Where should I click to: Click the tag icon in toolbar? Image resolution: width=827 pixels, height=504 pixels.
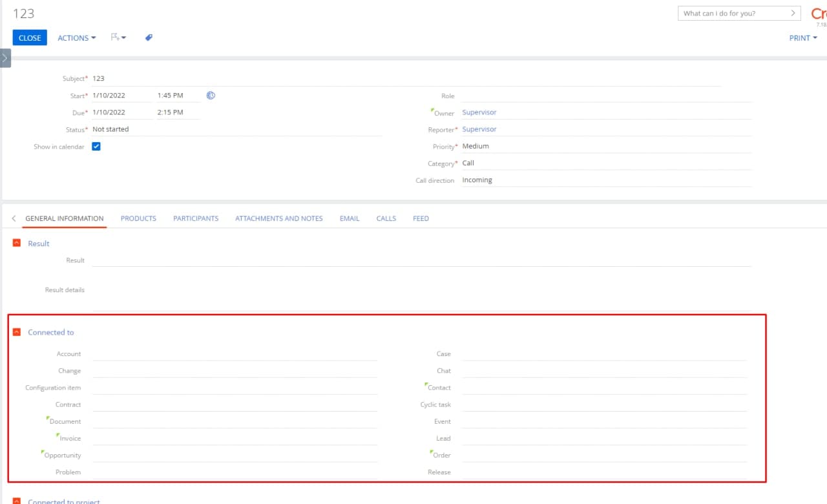(149, 37)
